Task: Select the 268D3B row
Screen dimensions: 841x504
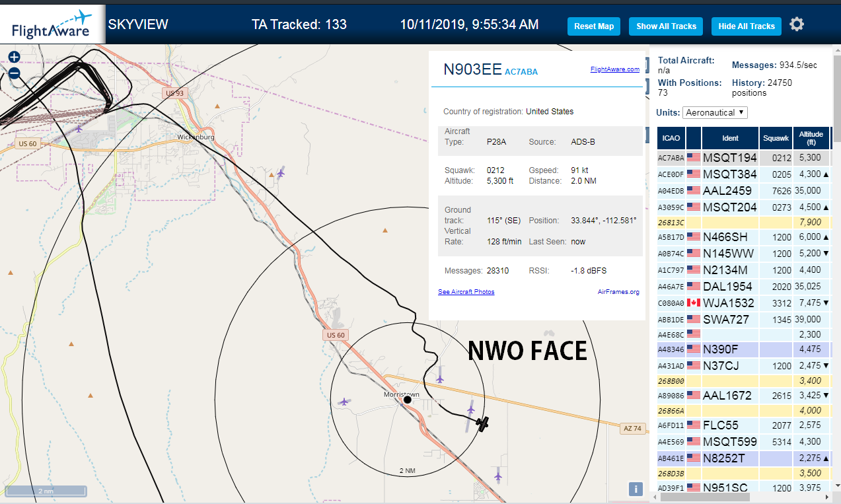Action: 743,473
